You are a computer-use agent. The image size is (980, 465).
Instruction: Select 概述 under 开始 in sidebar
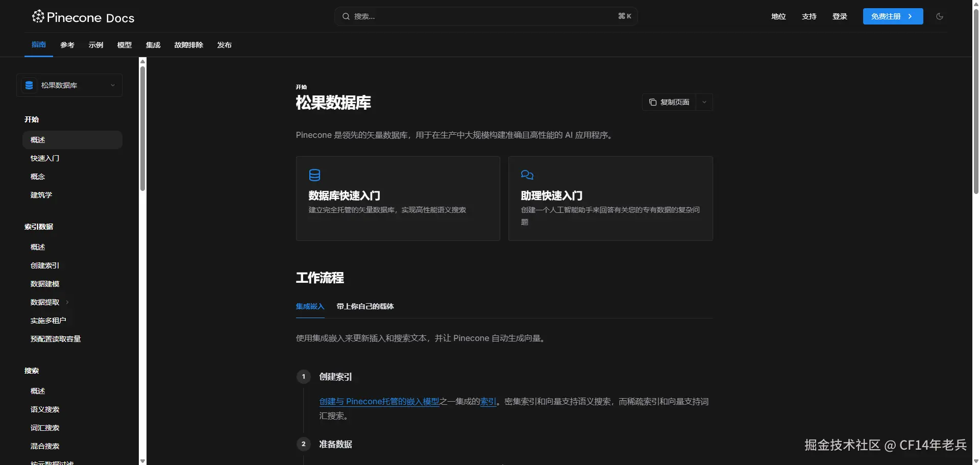(x=72, y=140)
